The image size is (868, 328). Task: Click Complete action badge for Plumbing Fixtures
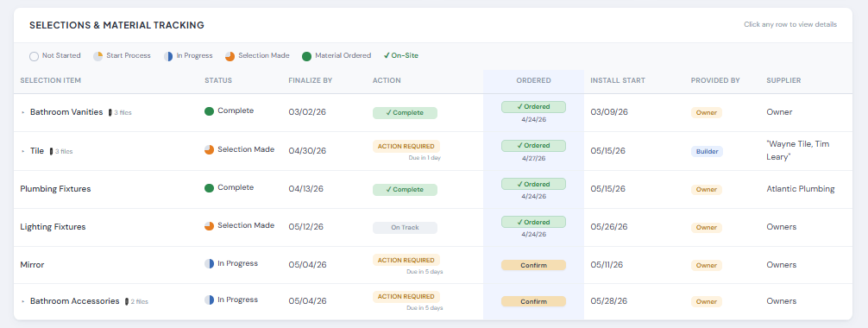(x=405, y=190)
